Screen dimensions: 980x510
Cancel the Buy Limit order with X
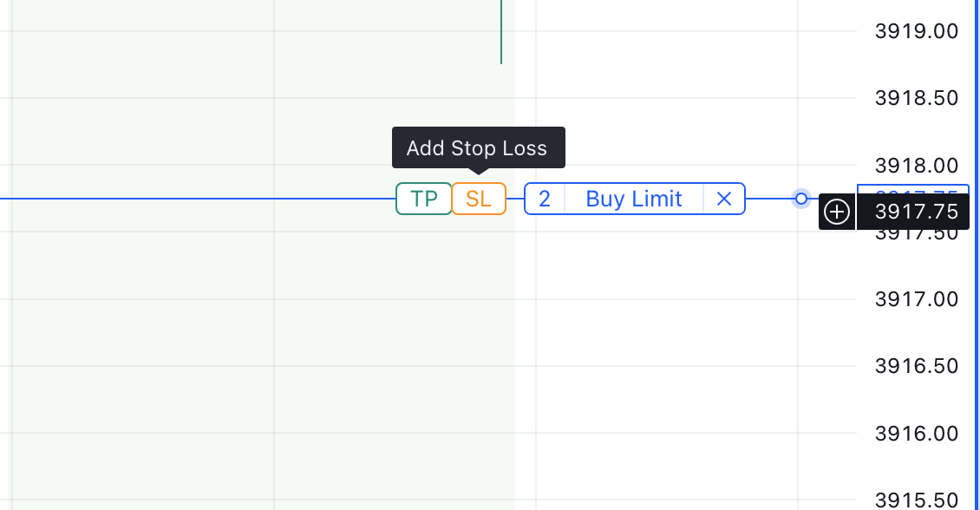coord(724,199)
